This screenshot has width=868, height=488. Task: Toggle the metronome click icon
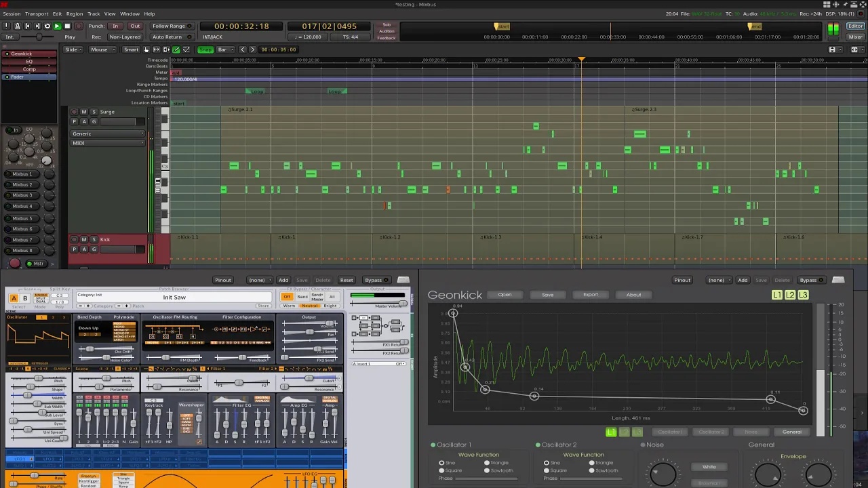tap(17, 26)
